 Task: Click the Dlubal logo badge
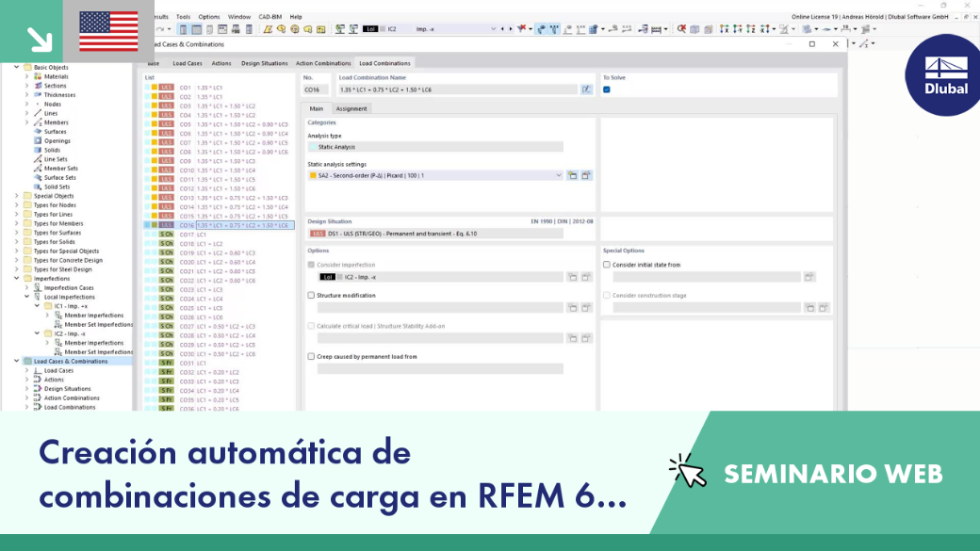point(944,75)
